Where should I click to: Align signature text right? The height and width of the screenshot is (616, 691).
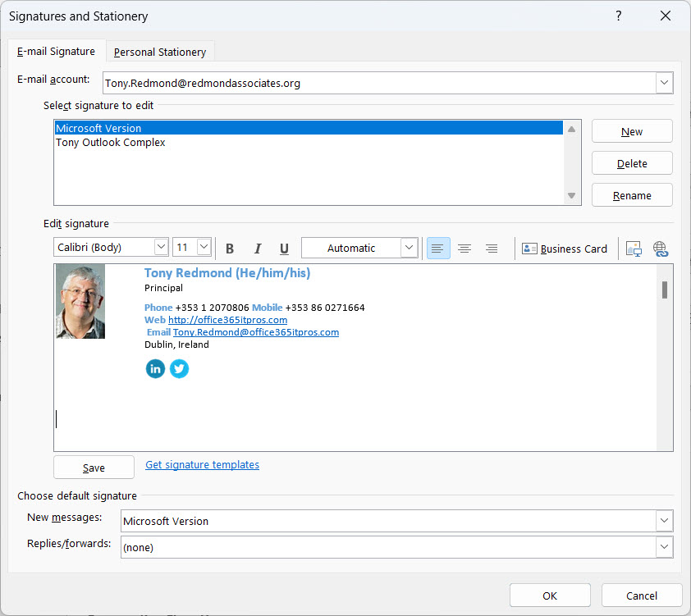click(492, 249)
